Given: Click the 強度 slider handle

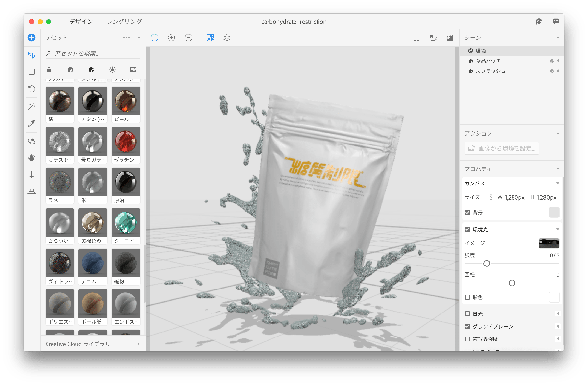Looking at the screenshot, I should coord(487,264).
